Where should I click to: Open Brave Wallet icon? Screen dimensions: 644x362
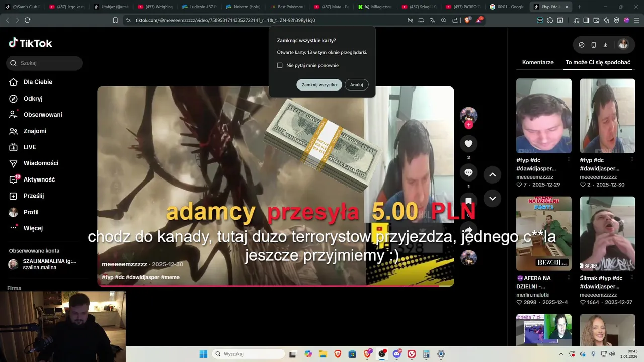[596, 20]
